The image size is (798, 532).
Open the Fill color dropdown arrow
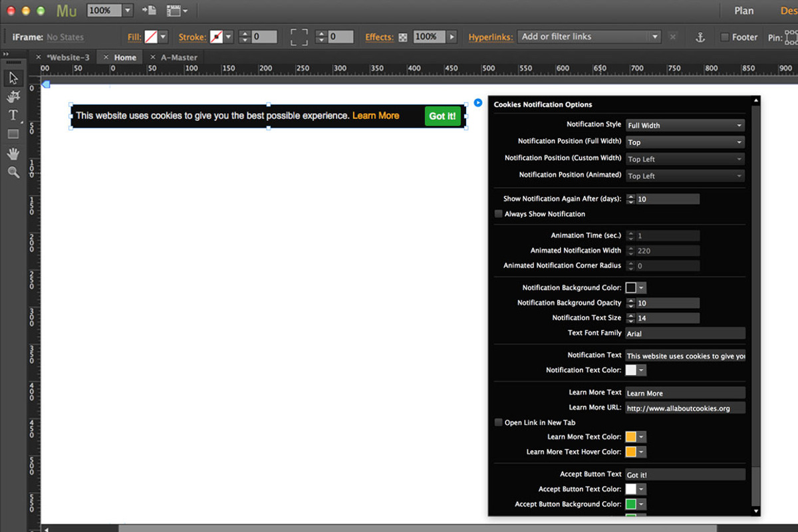(x=163, y=37)
